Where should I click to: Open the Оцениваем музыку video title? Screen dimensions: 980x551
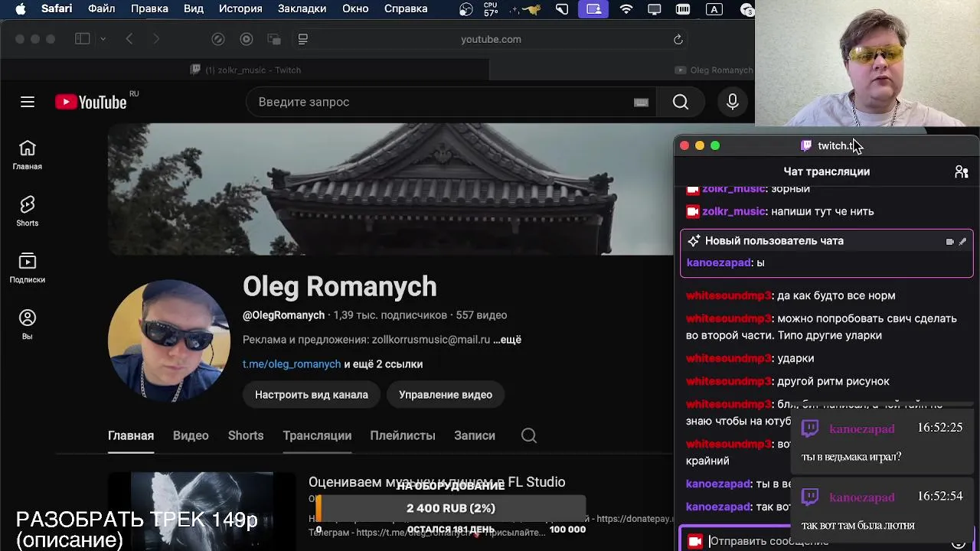pos(437,482)
